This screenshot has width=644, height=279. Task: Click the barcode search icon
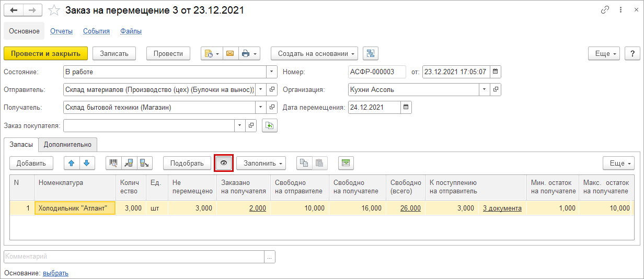tap(113, 163)
